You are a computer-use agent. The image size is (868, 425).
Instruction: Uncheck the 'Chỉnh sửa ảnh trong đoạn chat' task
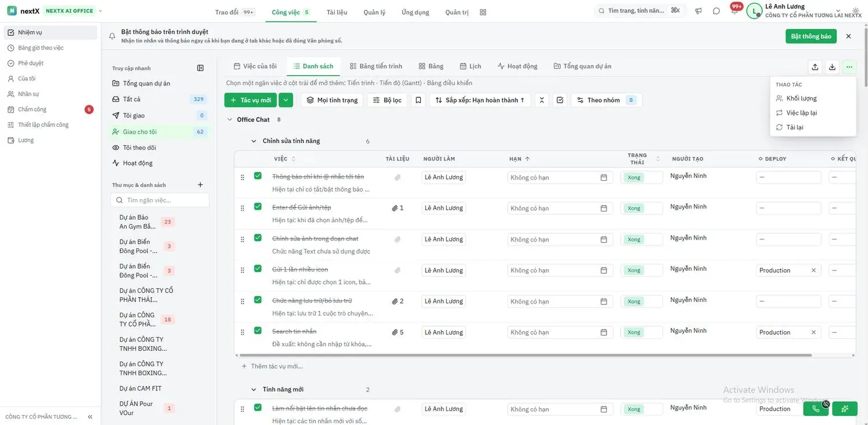point(258,238)
